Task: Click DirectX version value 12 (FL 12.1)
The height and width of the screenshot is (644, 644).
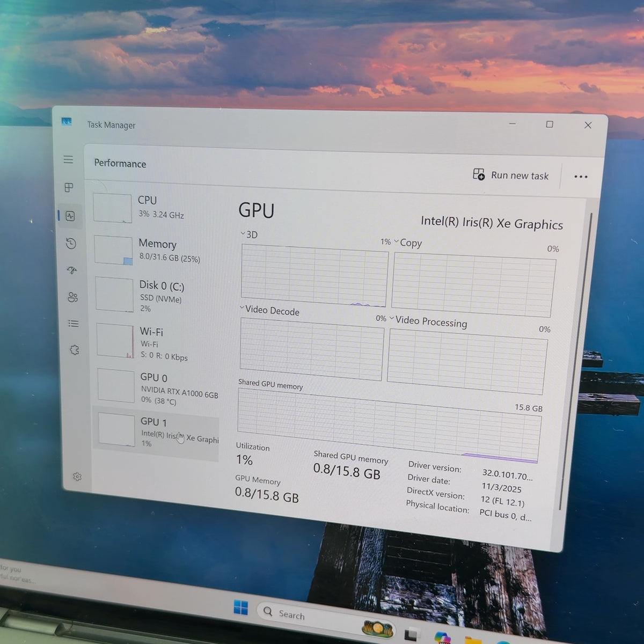Action: click(x=502, y=501)
